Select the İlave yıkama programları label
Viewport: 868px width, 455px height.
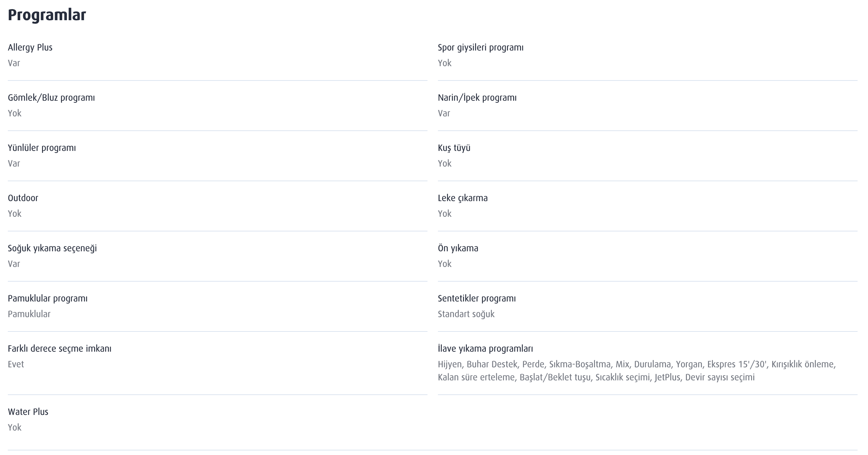coord(485,349)
